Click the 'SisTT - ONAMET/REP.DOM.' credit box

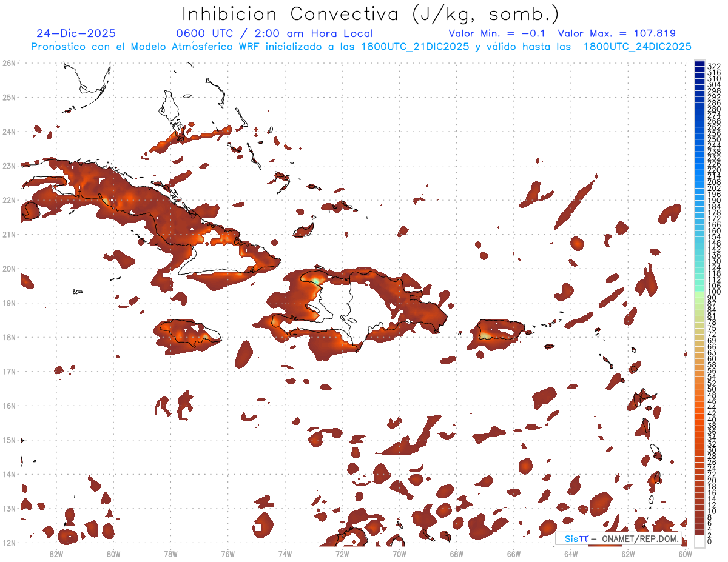point(618,538)
